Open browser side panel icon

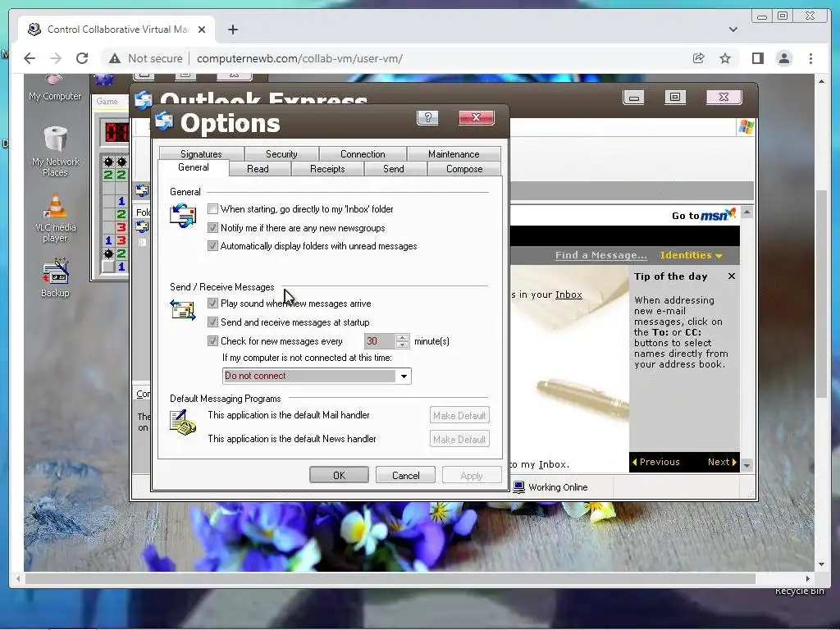tap(757, 58)
